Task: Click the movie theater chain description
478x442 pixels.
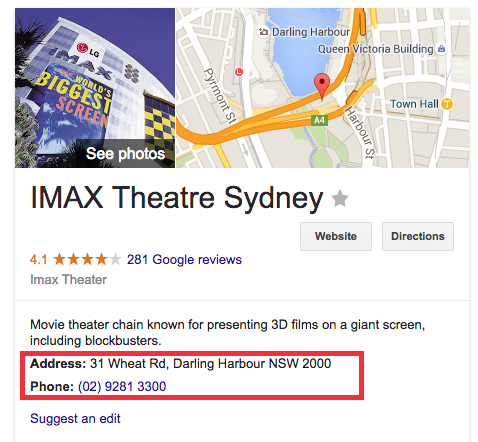Action: tap(228, 332)
